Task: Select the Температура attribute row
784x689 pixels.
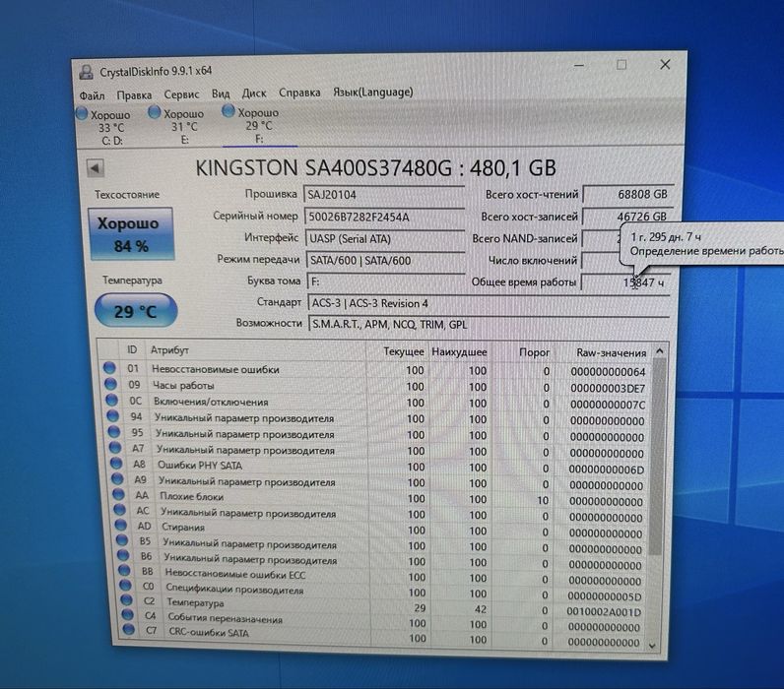Action: (x=384, y=606)
